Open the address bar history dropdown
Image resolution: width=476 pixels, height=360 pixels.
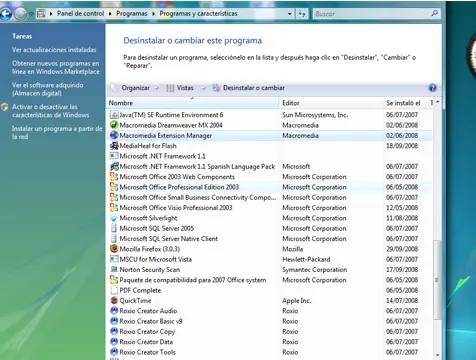click(289, 14)
